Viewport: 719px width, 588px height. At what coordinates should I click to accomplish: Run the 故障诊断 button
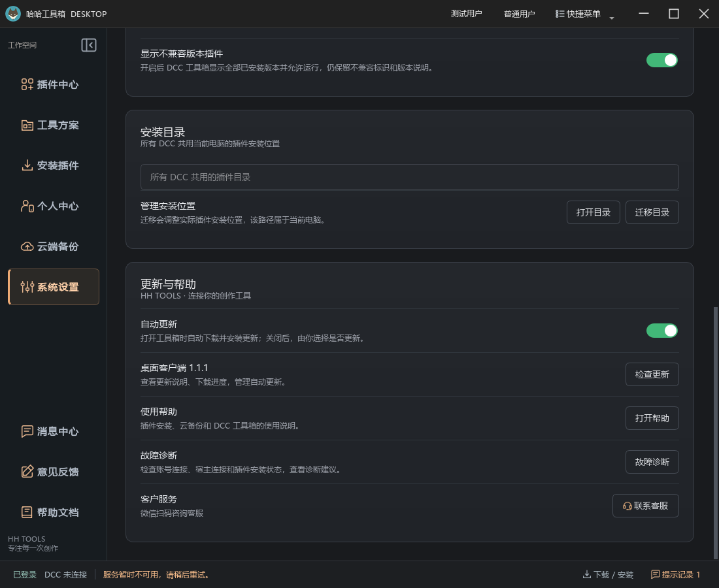(x=652, y=461)
